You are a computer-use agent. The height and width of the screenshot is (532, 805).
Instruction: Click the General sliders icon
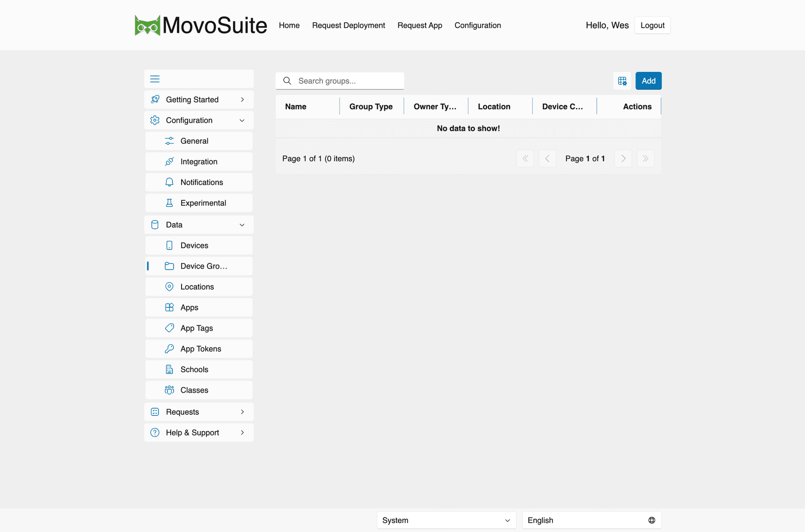click(170, 141)
